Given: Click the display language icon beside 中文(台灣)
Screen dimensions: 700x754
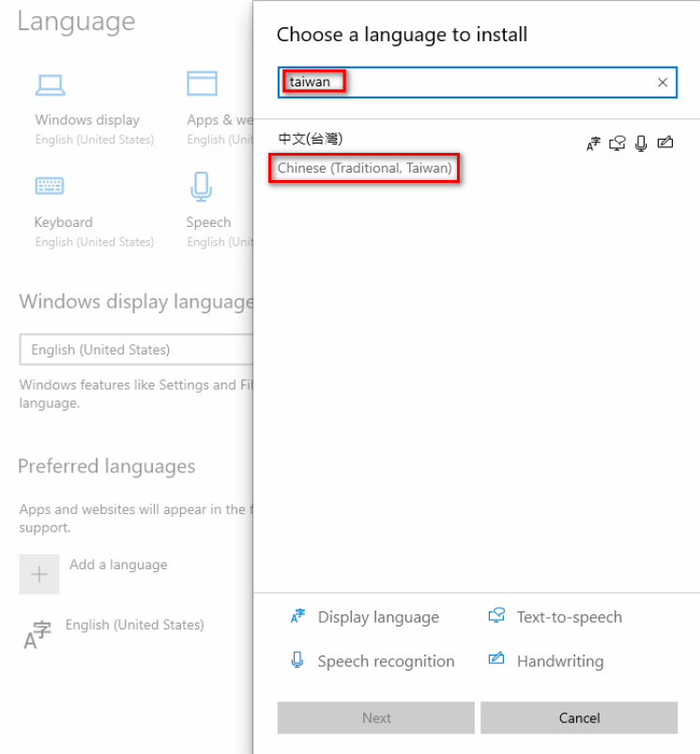Looking at the screenshot, I should (x=593, y=143).
